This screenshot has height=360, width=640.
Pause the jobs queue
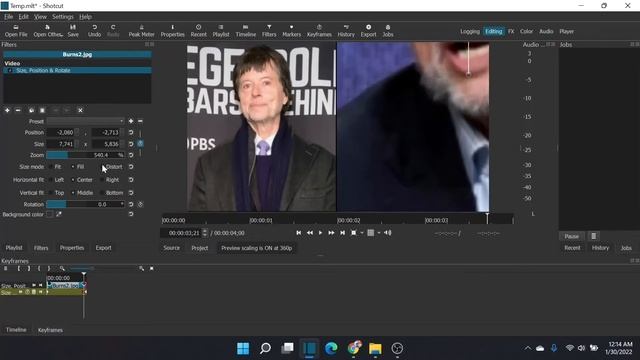point(571,236)
